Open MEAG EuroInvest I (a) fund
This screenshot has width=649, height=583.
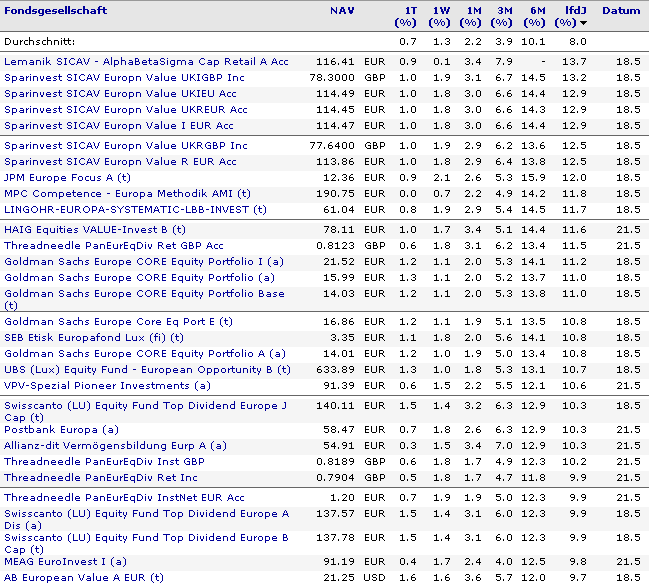[65, 561]
